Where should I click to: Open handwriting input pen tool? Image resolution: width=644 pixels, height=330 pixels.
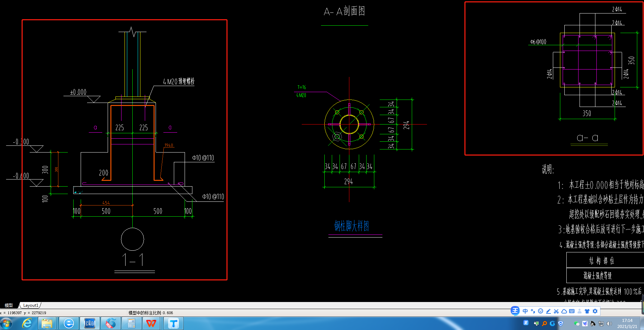(x=548, y=311)
